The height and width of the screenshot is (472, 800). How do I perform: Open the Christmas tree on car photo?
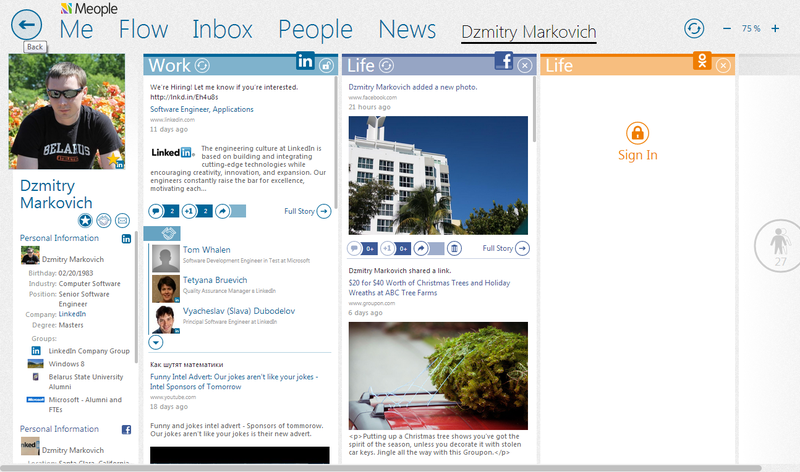click(438, 376)
